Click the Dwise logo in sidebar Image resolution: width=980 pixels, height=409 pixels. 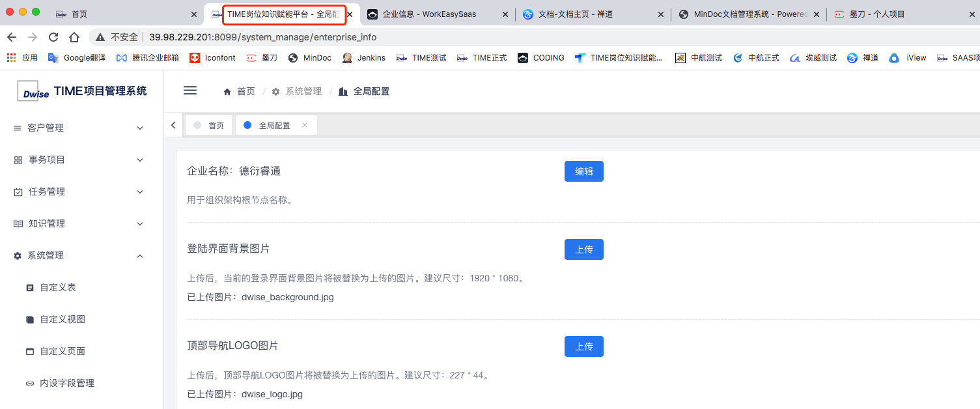pos(33,91)
